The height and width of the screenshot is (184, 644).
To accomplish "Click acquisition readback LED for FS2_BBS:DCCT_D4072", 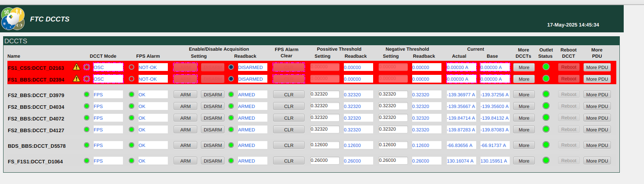I will pos(231,118).
